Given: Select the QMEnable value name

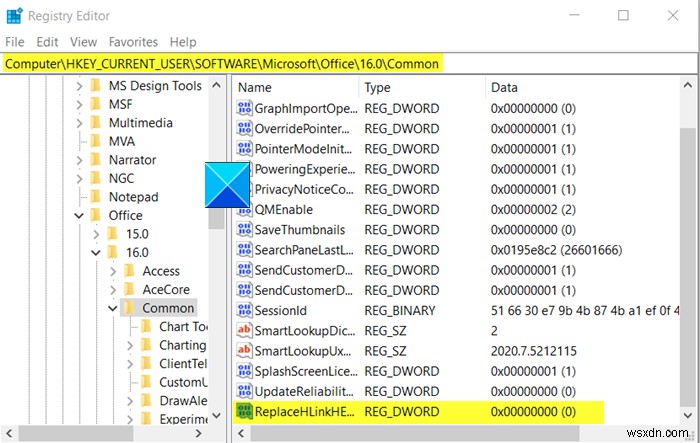Looking at the screenshot, I should pyautogui.click(x=283, y=209).
